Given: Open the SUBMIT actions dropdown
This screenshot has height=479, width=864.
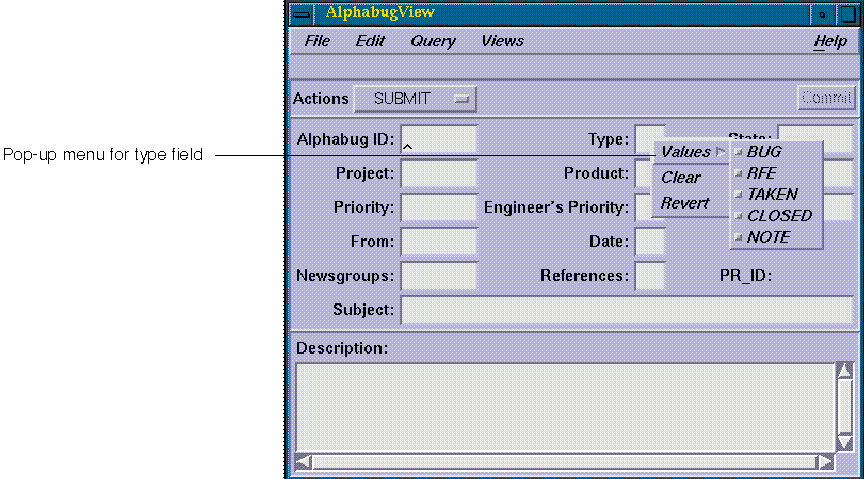Looking at the screenshot, I should point(415,99).
